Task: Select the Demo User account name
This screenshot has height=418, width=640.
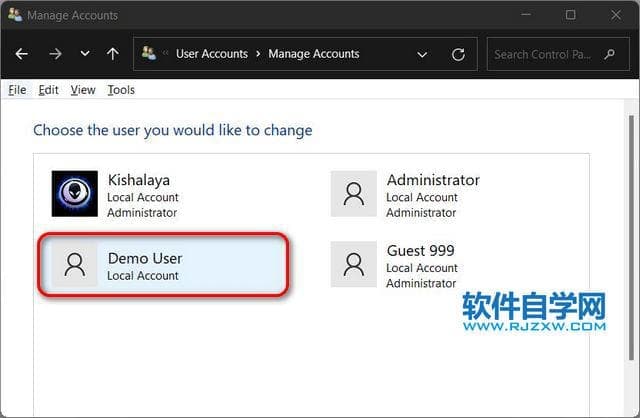Action: (145, 259)
